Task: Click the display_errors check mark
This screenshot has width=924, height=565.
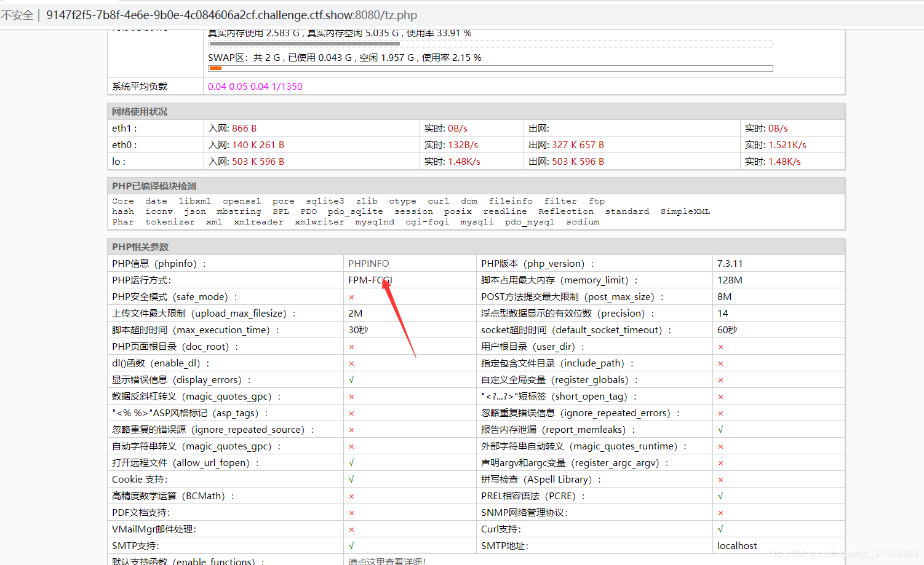Action: tap(351, 379)
